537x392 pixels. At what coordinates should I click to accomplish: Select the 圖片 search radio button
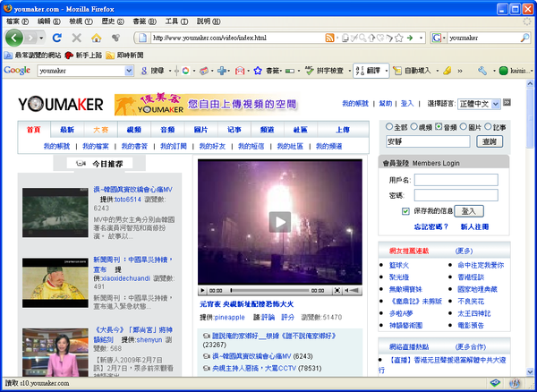(464, 126)
